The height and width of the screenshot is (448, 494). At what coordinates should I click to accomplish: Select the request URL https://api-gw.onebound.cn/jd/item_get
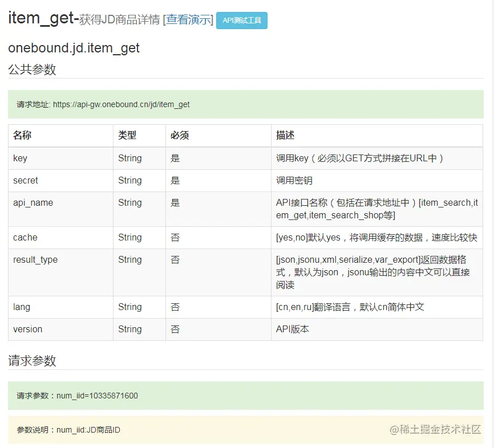click(x=121, y=104)
